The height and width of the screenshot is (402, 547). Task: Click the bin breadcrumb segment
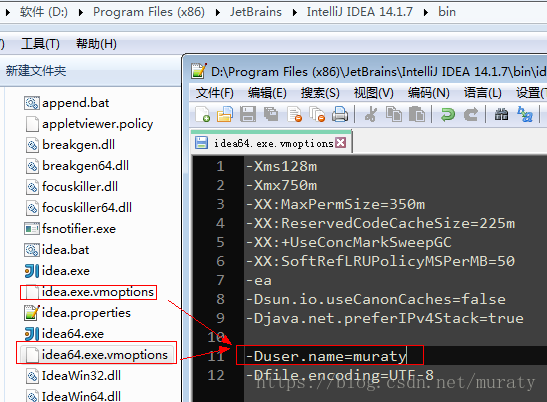[x=447, y=12]
